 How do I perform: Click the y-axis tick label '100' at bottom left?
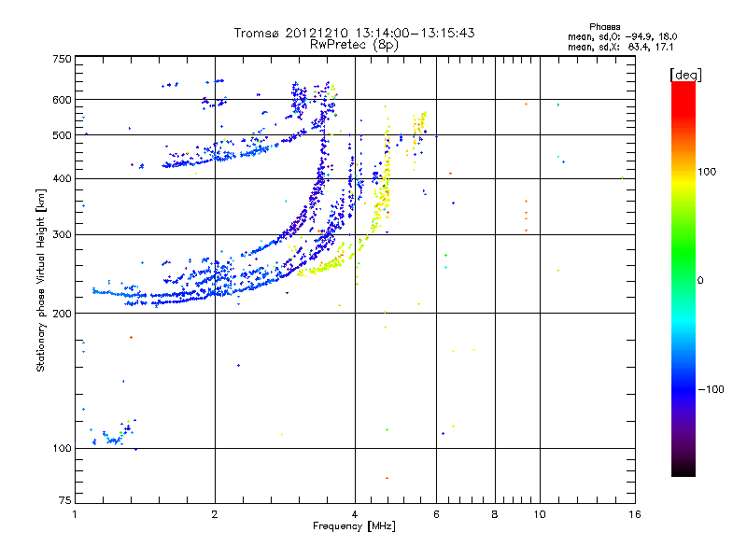[x=63, y=449]
